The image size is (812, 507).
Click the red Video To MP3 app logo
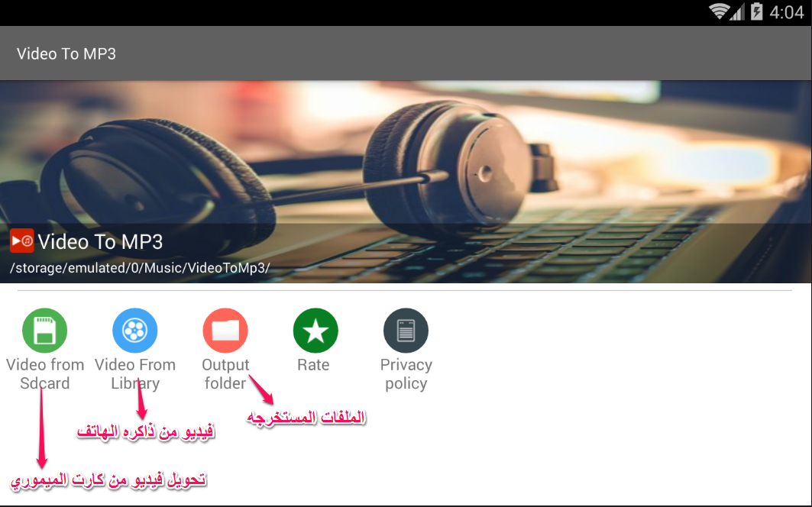21,241
